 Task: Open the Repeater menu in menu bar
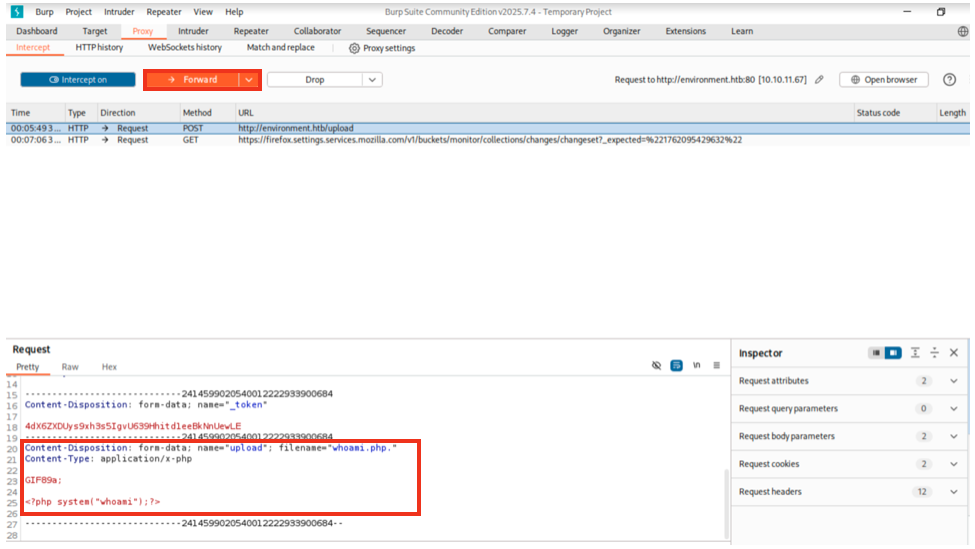click(164, 12)
